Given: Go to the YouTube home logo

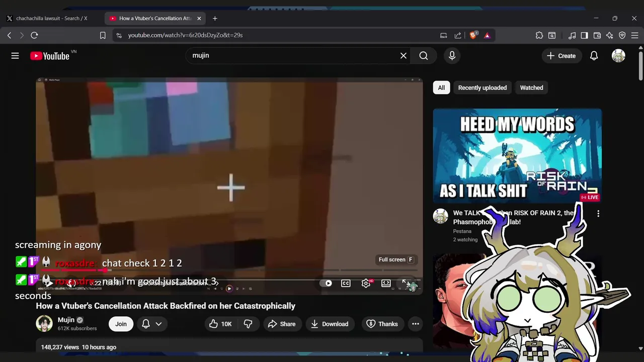Looking at the screenshot, I should click(x=49, y=56).
